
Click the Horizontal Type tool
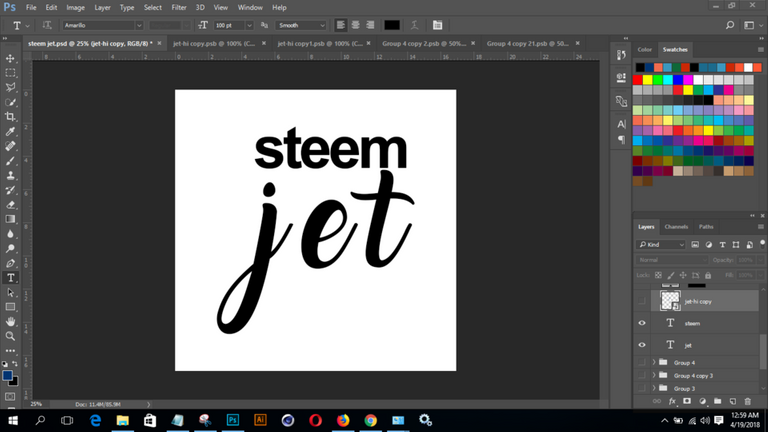point(11,278)
